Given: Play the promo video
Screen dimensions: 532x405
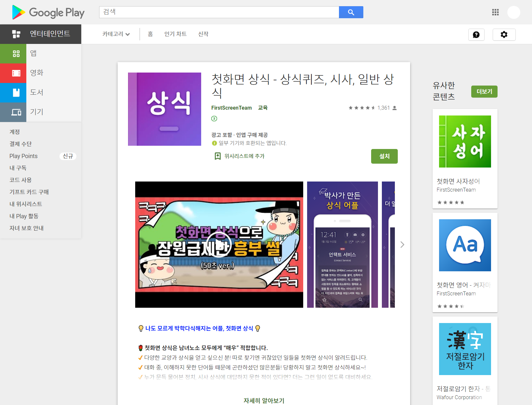Looking at the screenshot, I should (219, 245).
